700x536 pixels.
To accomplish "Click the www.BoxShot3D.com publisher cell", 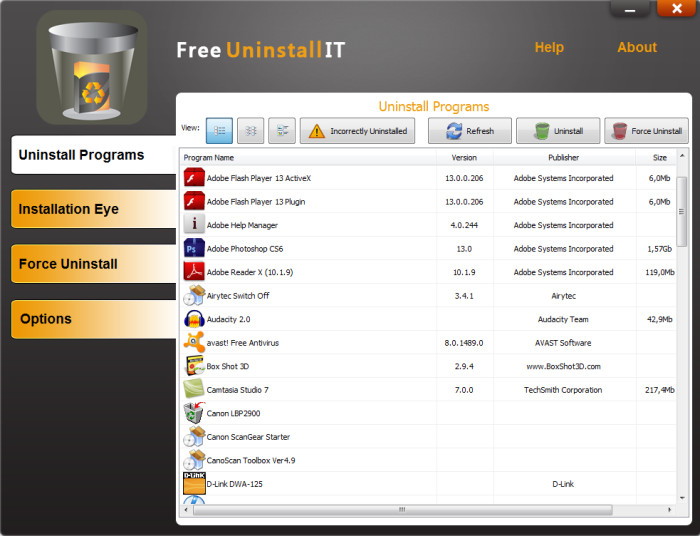I will [x=563, y=366].
